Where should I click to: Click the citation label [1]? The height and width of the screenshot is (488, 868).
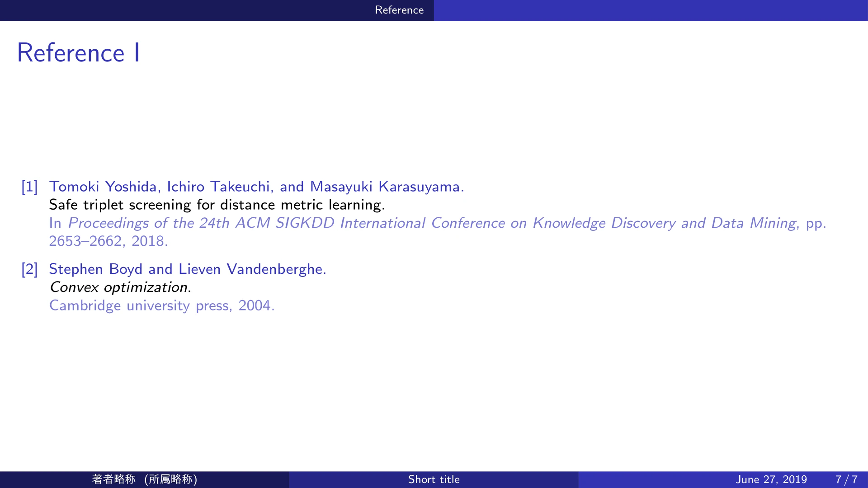pos(30,187)
